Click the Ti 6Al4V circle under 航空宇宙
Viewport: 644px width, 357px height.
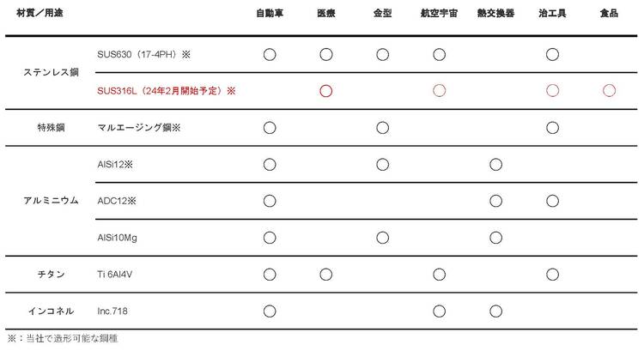click(x=439, y=274)
